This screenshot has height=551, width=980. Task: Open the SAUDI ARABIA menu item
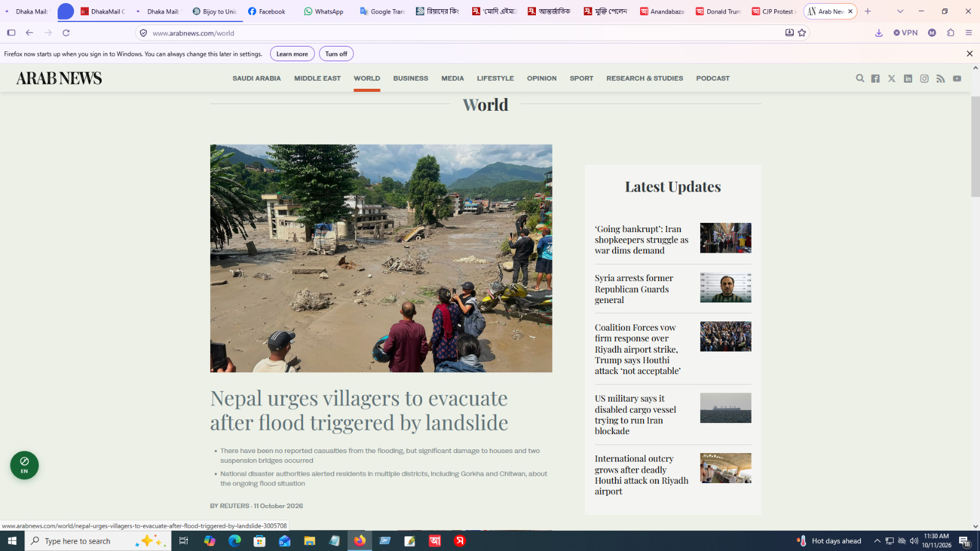tap(257, 78)
